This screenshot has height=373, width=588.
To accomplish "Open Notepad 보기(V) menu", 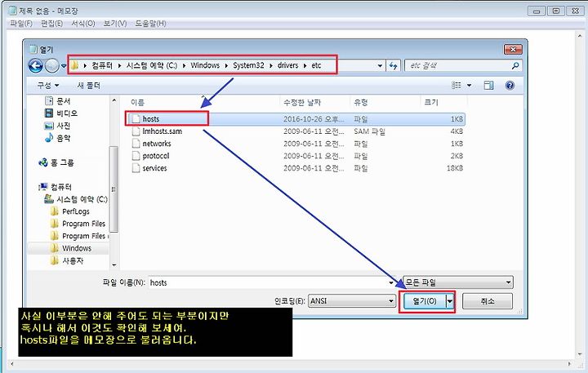I will [x=115, y=23].
